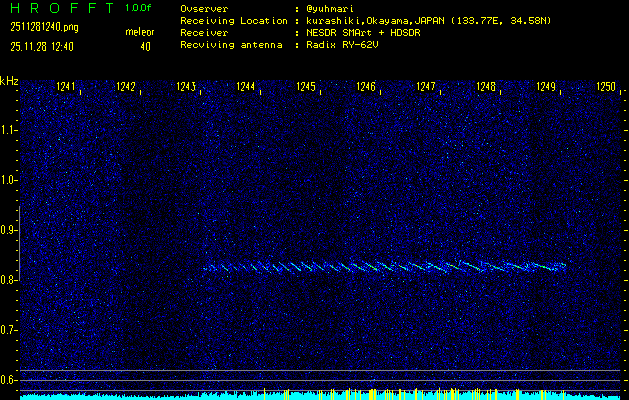629x400 pixels.
Task: Click the 1.1 frequency axis label
Action: click(x=9, y=130)
